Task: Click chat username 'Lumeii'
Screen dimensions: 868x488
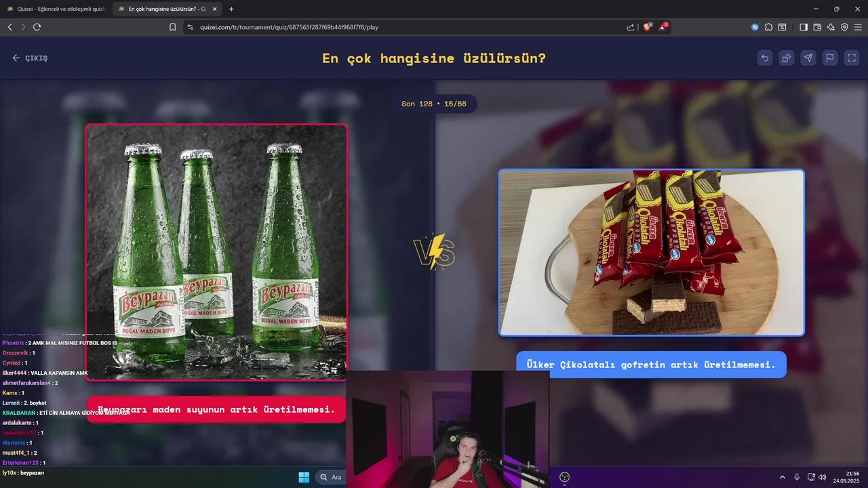Action: tap(11, 403)
